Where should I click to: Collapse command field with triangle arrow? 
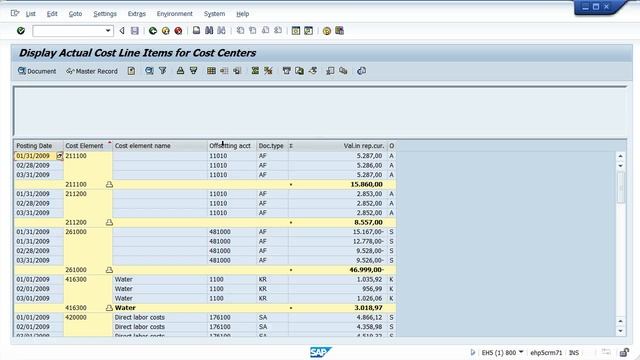[122, 31]
